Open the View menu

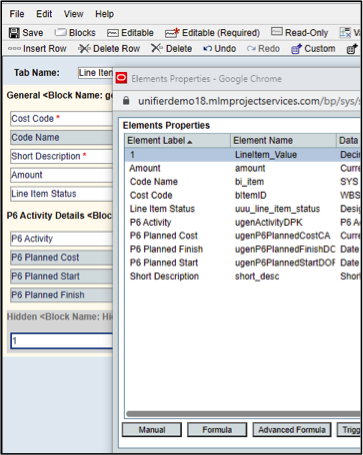(x=73, y=14)
